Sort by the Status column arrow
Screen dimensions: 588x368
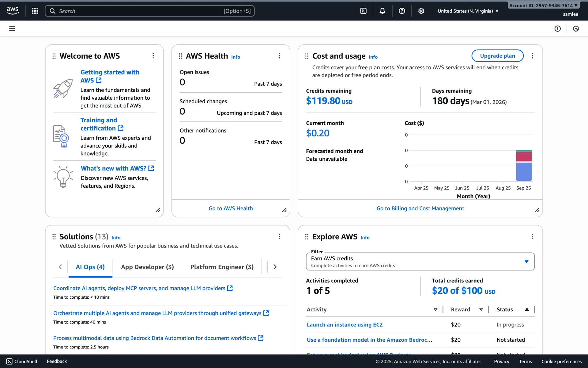pyautogui.click(x=527, y=309)
